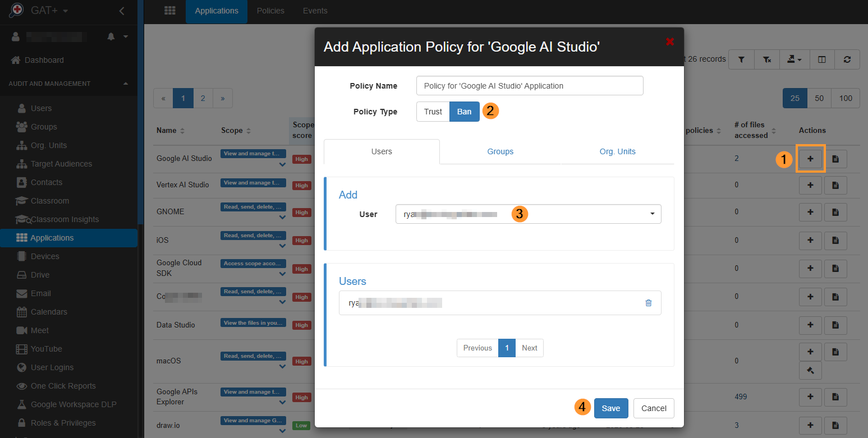The width and height of the screenshot is (868, 438).
Task: Click the plus action for Data Studio
Action: [810, 325]
